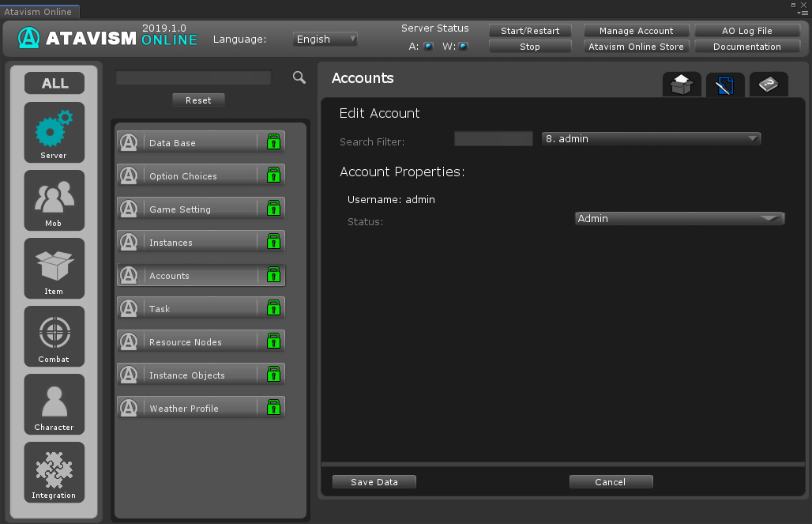This screenshot has width=812, height=524.
Task: Toggle the green lock on Weather Profile
Action: coord(273,408)
